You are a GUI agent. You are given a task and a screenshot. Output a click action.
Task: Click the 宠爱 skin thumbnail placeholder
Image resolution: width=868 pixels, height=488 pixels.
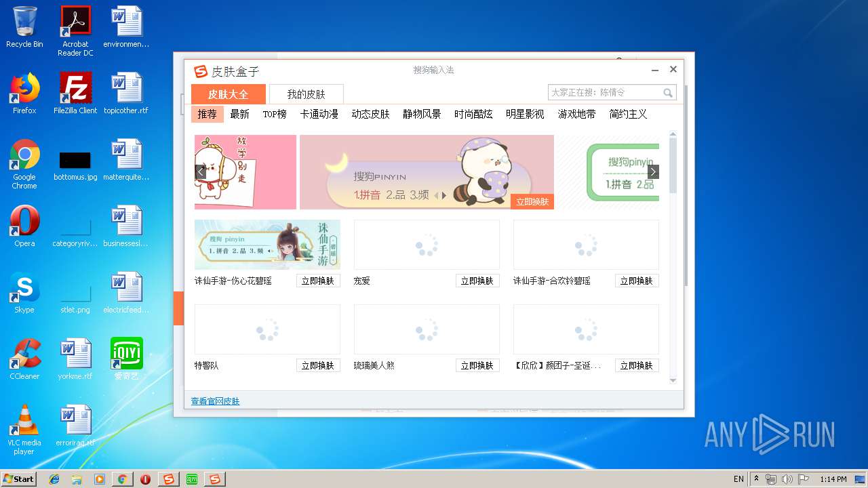427,245
